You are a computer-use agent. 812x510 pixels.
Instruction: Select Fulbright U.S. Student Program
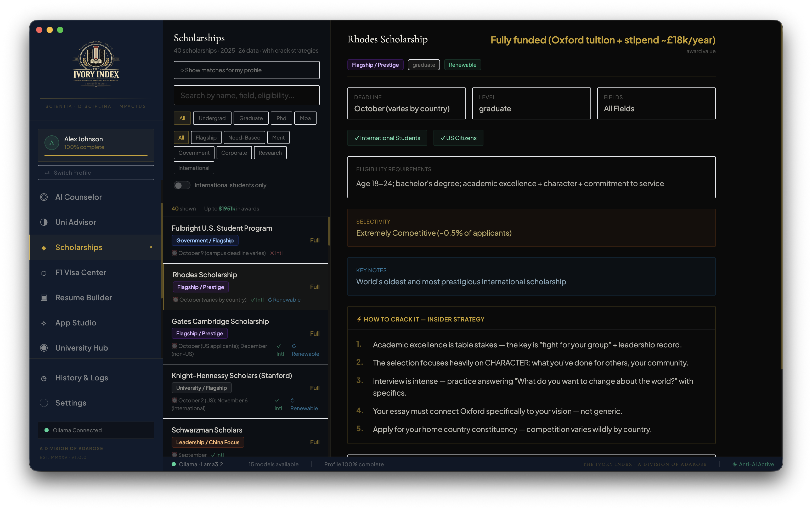(x=246, y=240)
